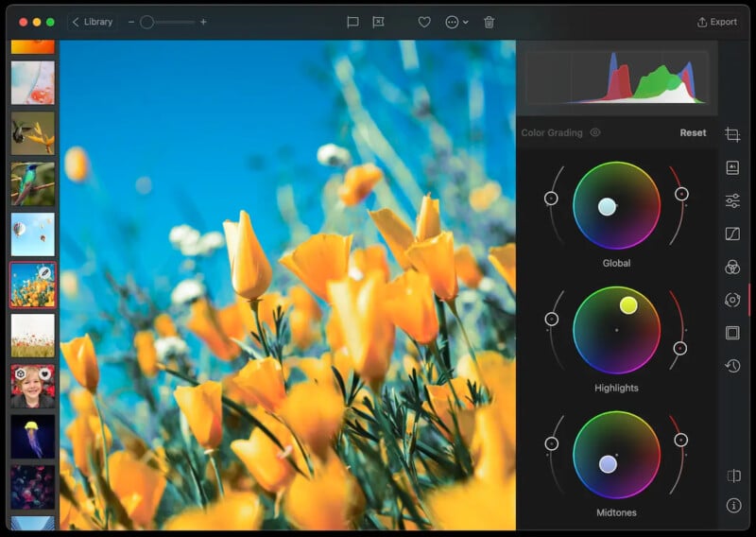Select the hot air balloon thumbnail

[x=32, y=234]
